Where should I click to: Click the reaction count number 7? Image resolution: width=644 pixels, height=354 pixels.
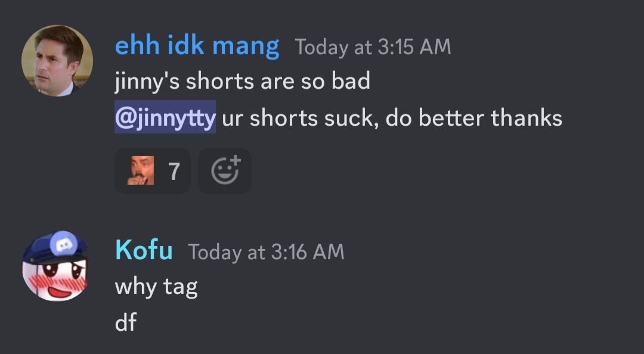point(174,171)
